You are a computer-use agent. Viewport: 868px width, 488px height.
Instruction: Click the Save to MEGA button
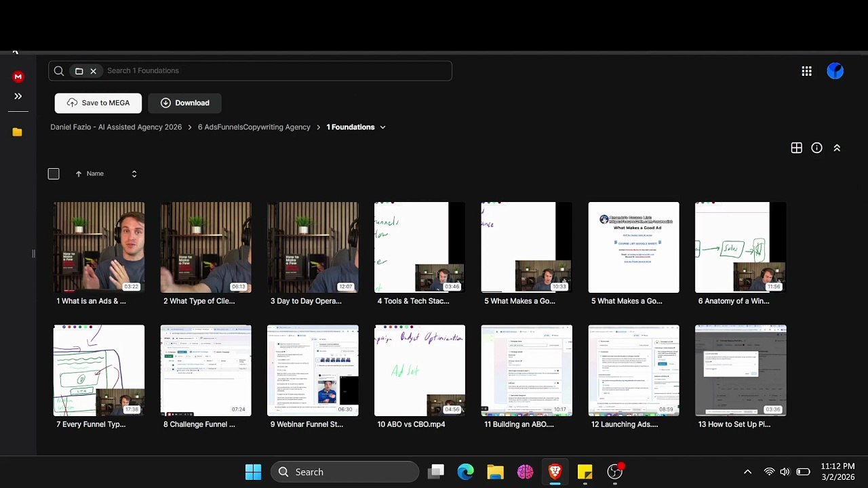[98, 103]
